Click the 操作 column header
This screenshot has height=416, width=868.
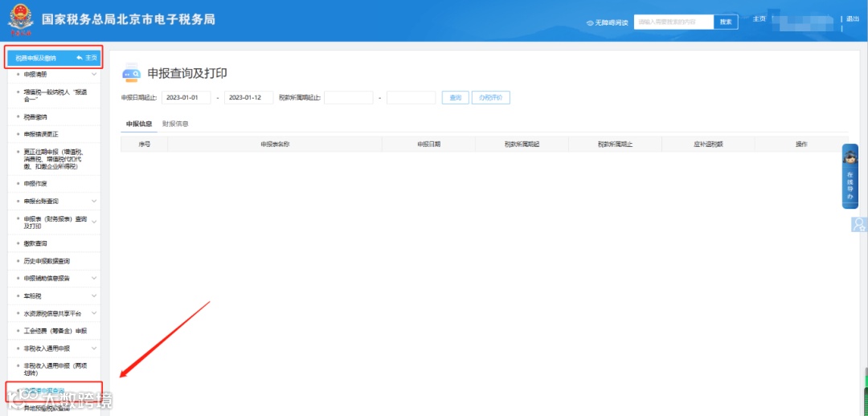[801, 144]
